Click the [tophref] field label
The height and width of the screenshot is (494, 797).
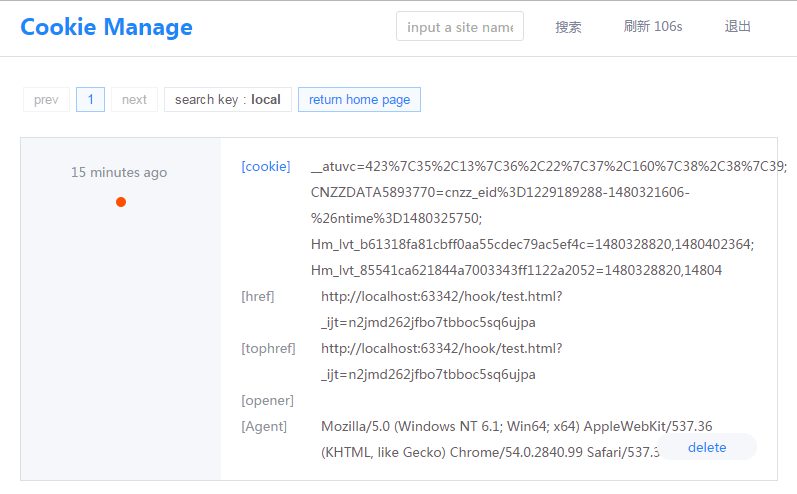268,348
